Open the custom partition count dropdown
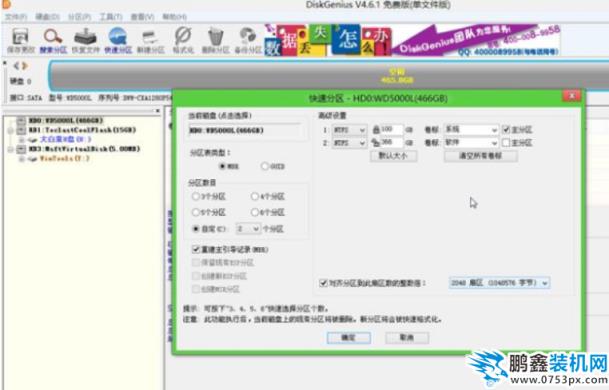The height and width of the screenshot is (390, 609). point(248,229)
